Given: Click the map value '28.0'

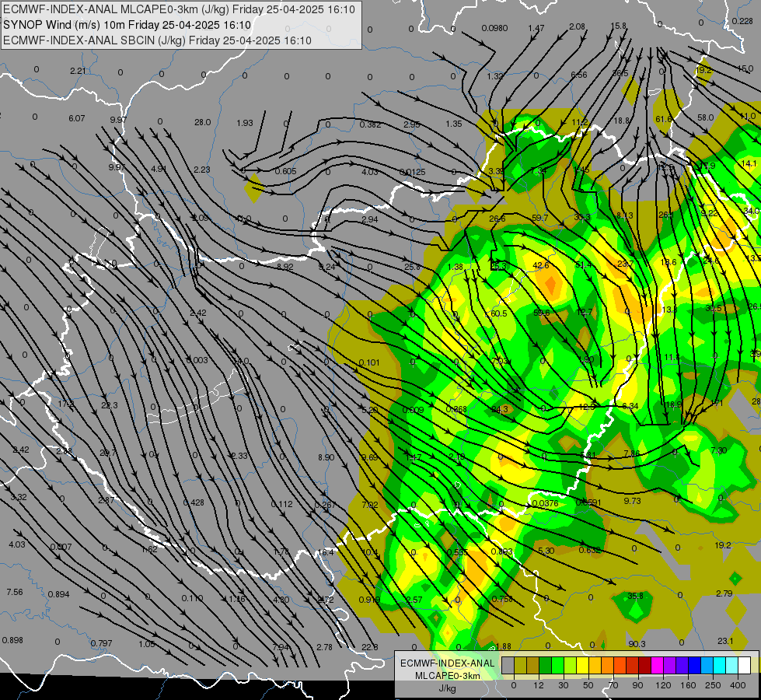Looking at the screenshot, I should [202, 122].
